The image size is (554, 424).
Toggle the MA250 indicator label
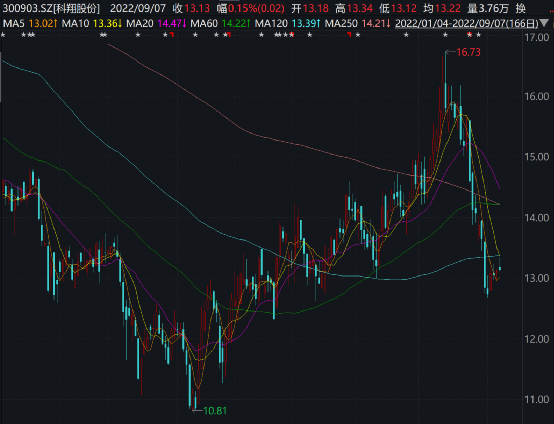pos(341,24)
